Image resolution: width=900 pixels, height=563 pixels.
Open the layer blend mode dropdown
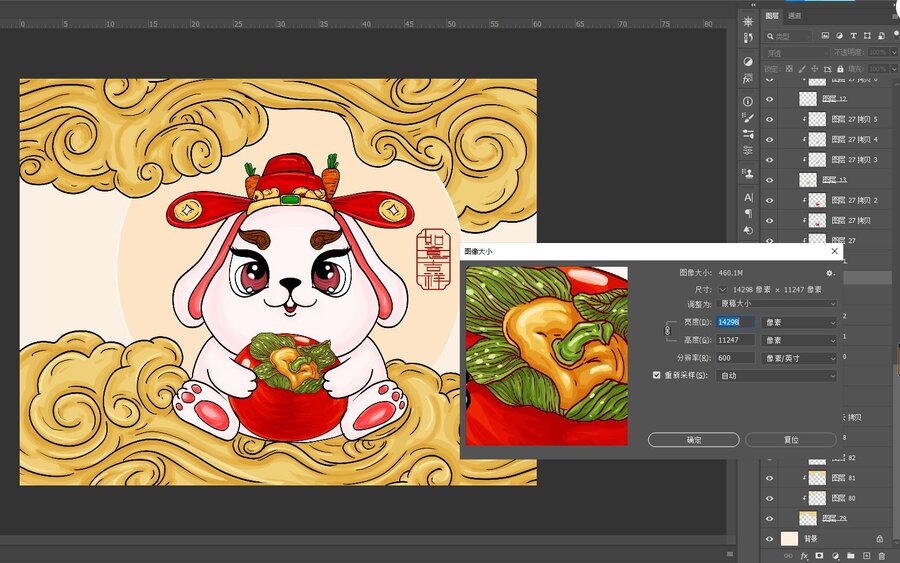[796, 53]
